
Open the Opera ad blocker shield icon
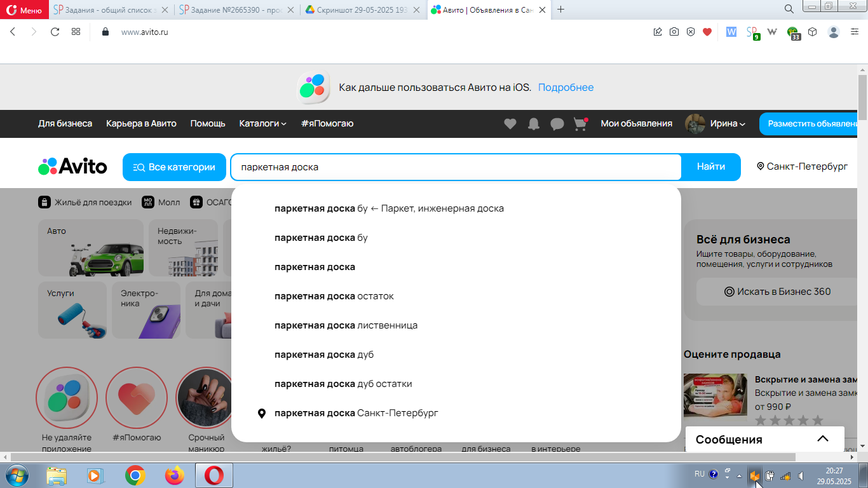point(691,32)
